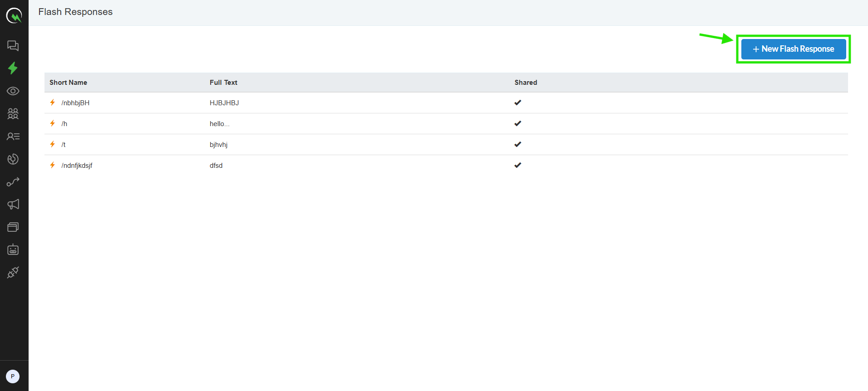868x391 pixels.
Task: Open the /nbhbjBH flash response row
Action: [x=75, y=103]
